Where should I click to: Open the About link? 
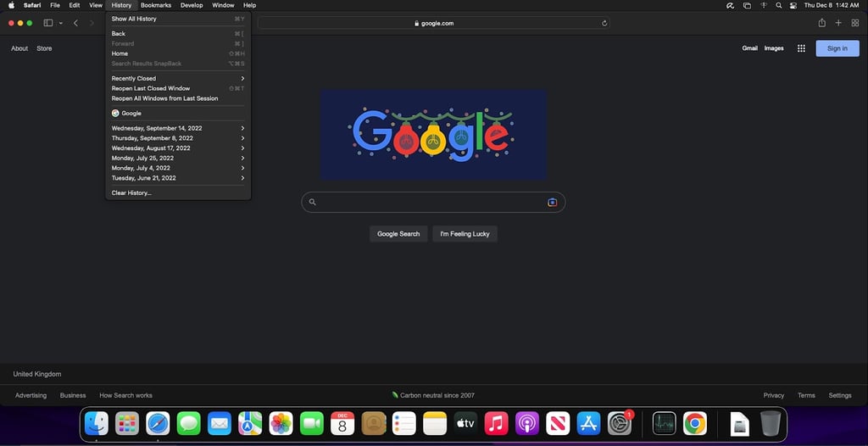[19, 48]
